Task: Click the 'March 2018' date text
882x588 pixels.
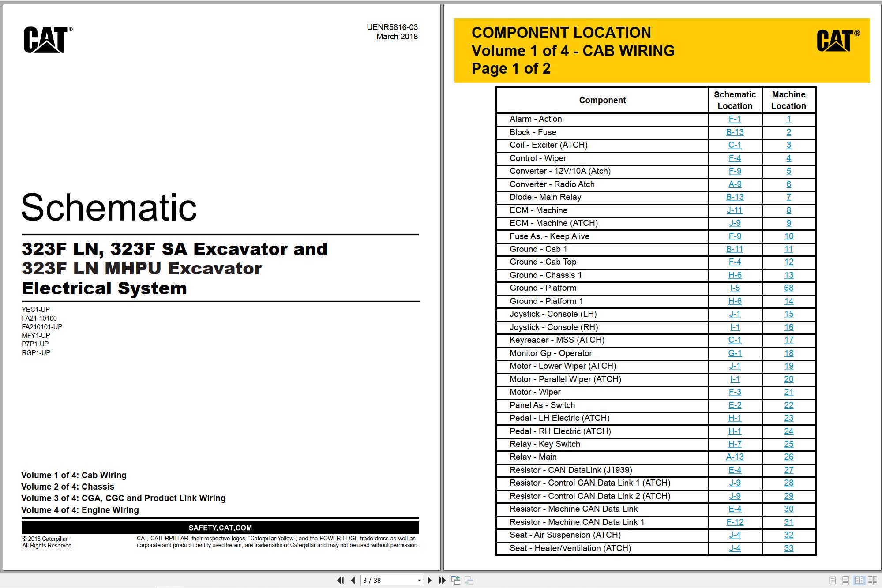Action: 397,37
